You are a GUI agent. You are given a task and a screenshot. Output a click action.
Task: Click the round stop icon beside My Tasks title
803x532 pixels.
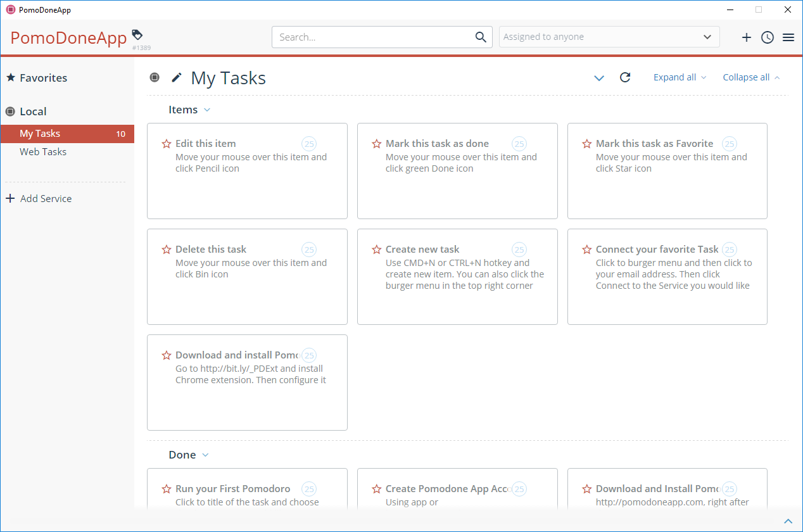pyautogui.click(x=155, y=77)
